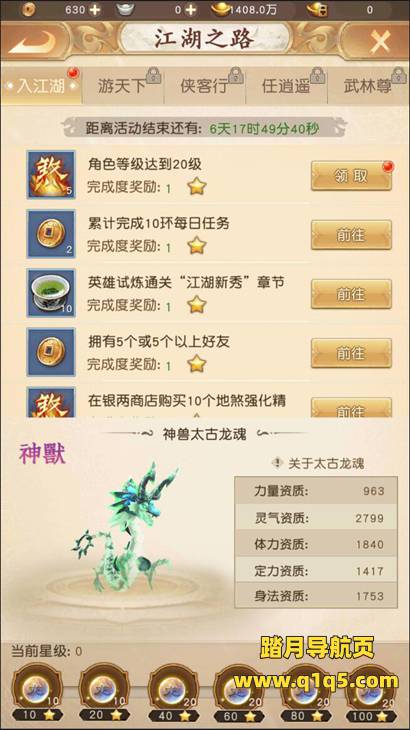Tap the back arrow icon
410x730 pixels.
pos(32,43)
